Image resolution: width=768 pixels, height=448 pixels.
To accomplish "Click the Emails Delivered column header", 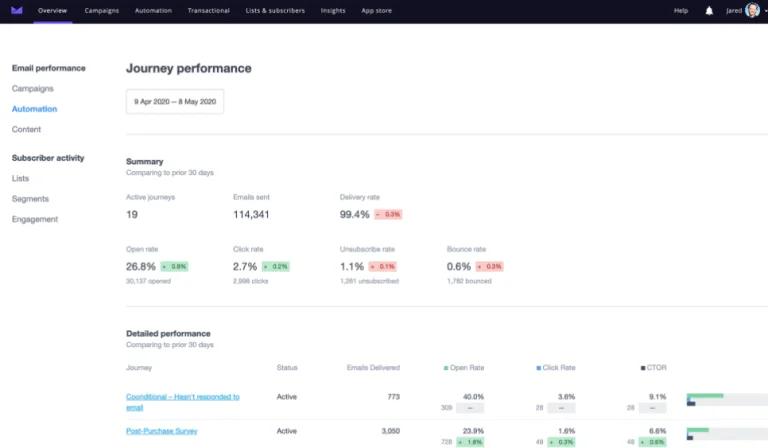I will pos(373,368).
